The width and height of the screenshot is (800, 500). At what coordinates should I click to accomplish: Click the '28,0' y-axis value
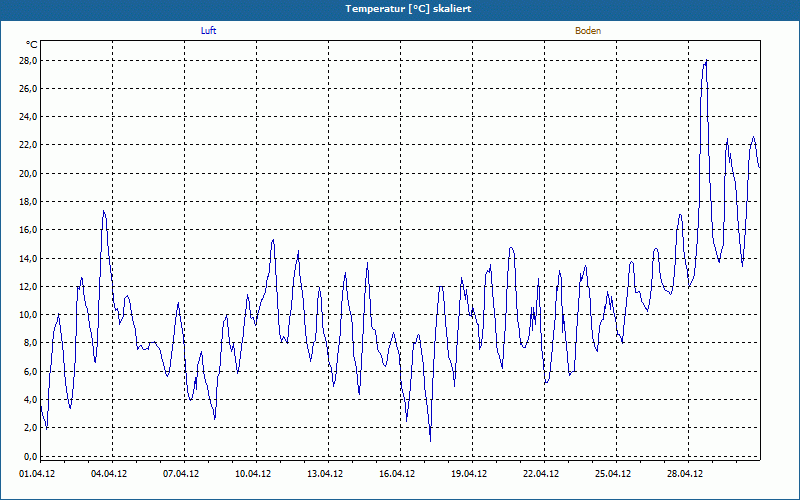(28, 61)
